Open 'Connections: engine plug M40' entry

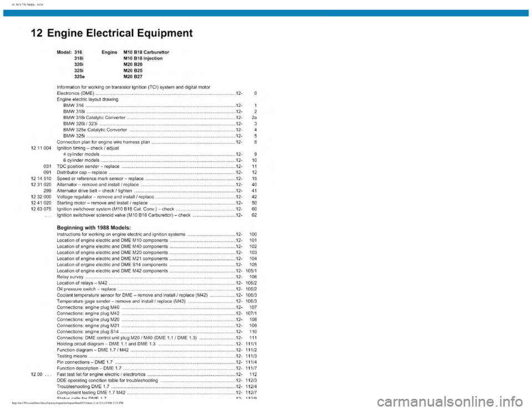point(157,307)
